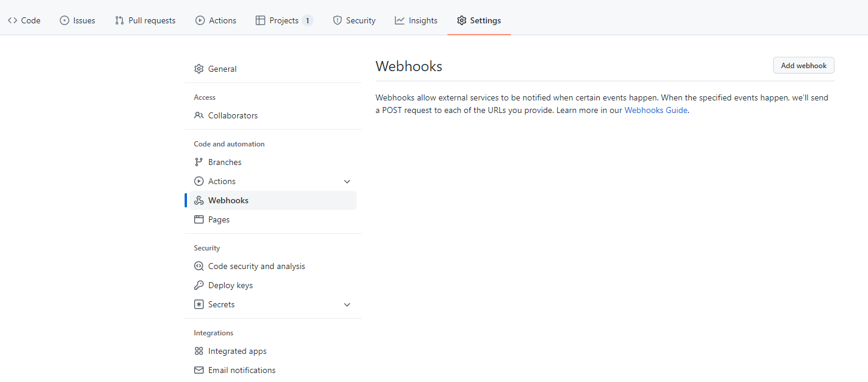This screenshot has width=868, height=382.
Task: Go to the Insights tab
Action: (416, 20)
